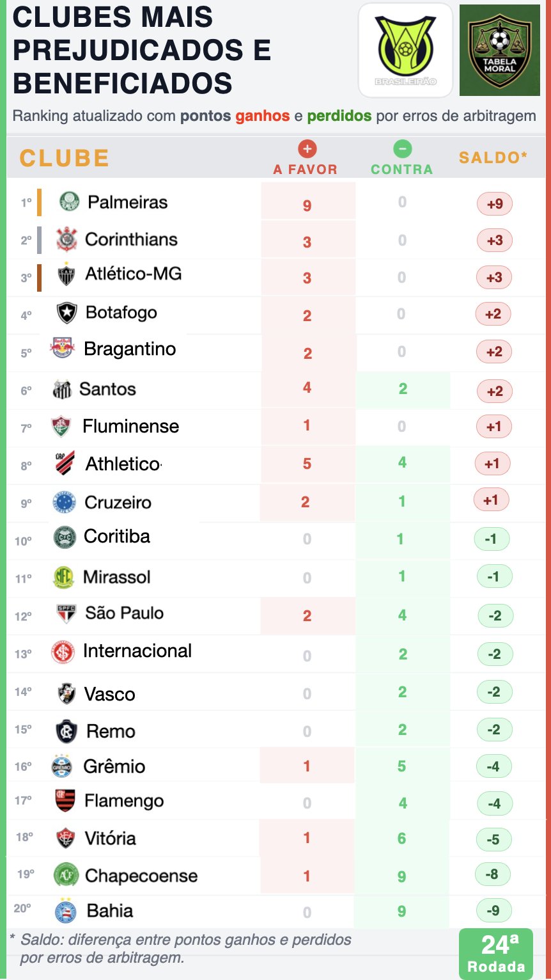
Task: Select the Grêmio club crest
Action: pyautogui.click(x=62, y=765)
